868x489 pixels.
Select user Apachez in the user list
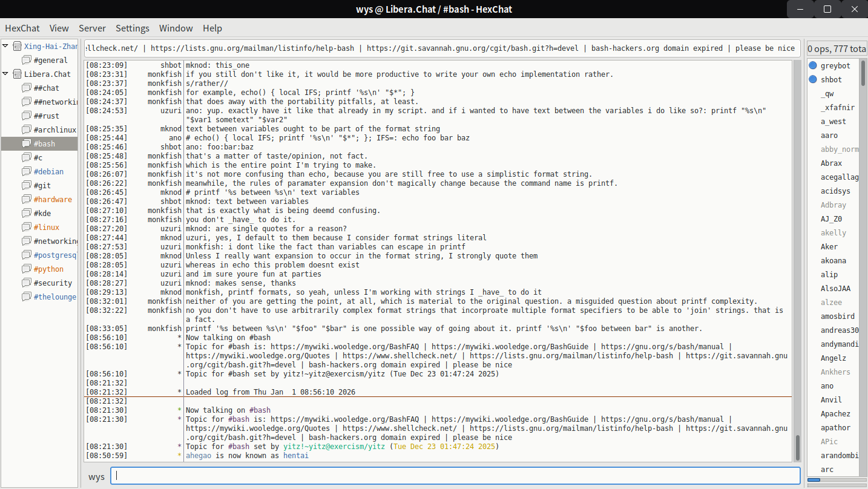coord(835,414)
